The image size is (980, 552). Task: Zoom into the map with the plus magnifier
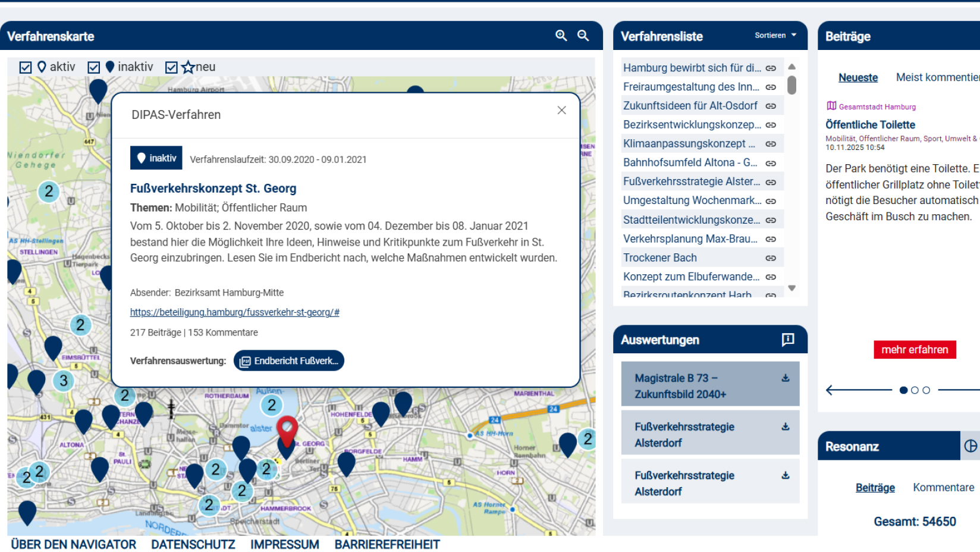(x=560, y=36)
